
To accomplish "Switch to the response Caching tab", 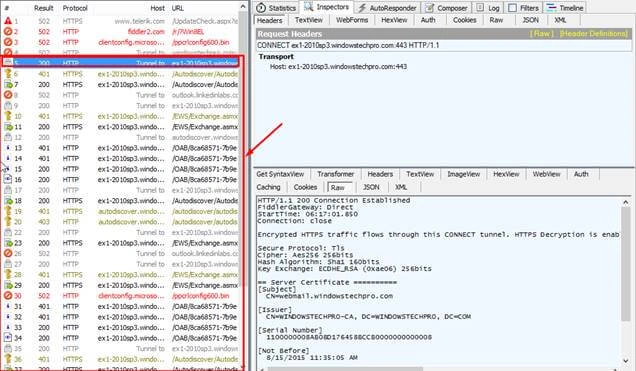I will 269,187.
